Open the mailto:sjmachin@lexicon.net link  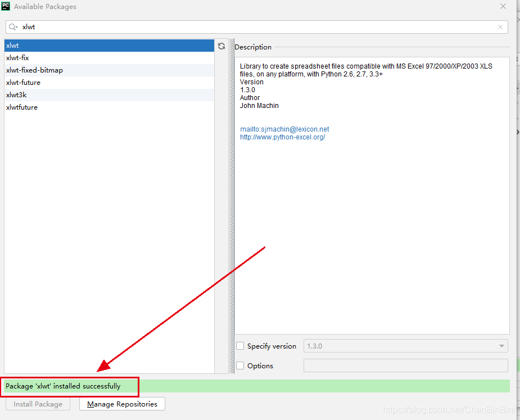point(284,129)
